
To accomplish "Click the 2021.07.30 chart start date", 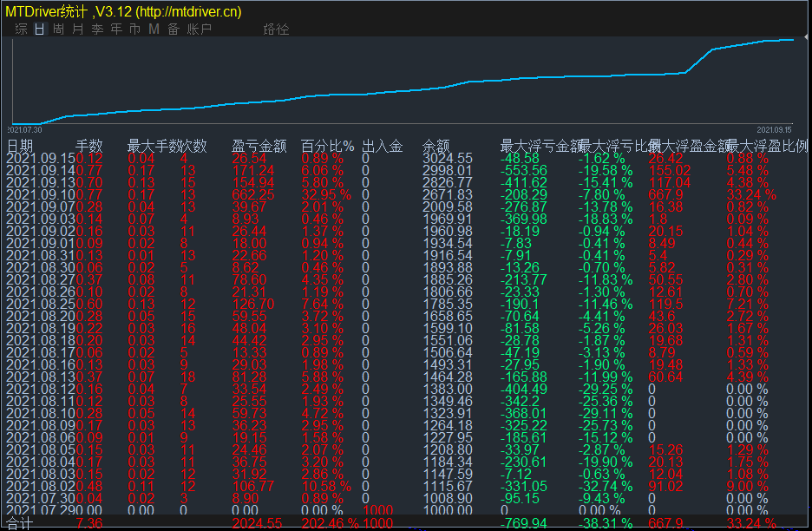I will [24, 129].
